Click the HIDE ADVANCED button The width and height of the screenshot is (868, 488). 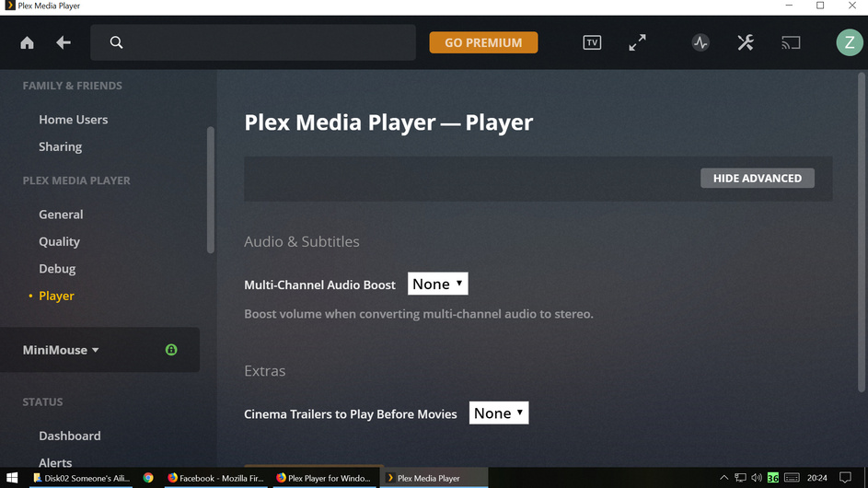click(758, 179)
